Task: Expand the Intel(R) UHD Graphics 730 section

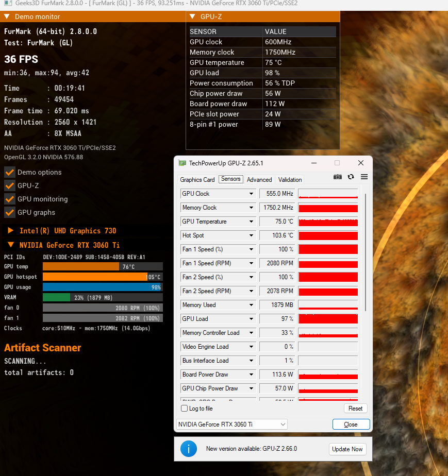Action: (10, 230)
